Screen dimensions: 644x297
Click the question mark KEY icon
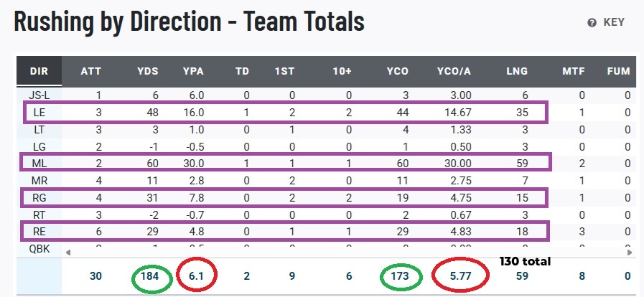click(x=592, y=22)
